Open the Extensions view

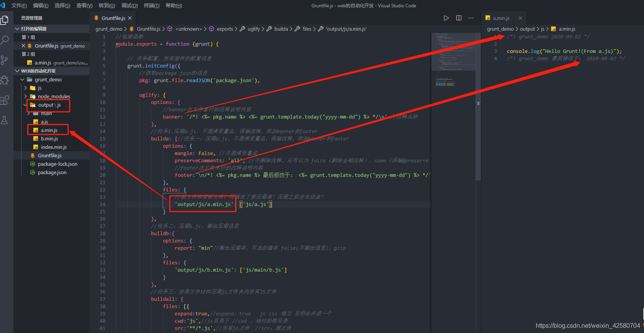(x=5, y=100)
